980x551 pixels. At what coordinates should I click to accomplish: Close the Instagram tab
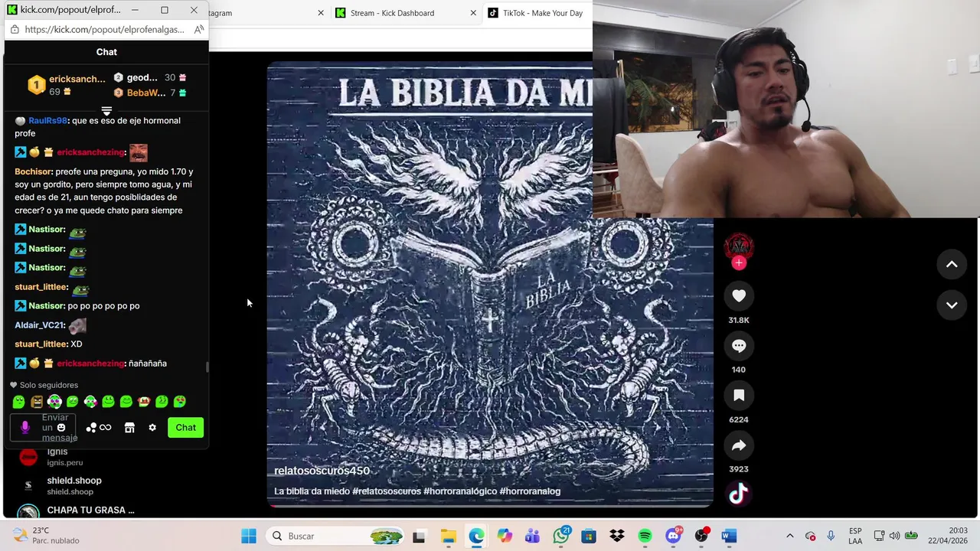(321, 13)
